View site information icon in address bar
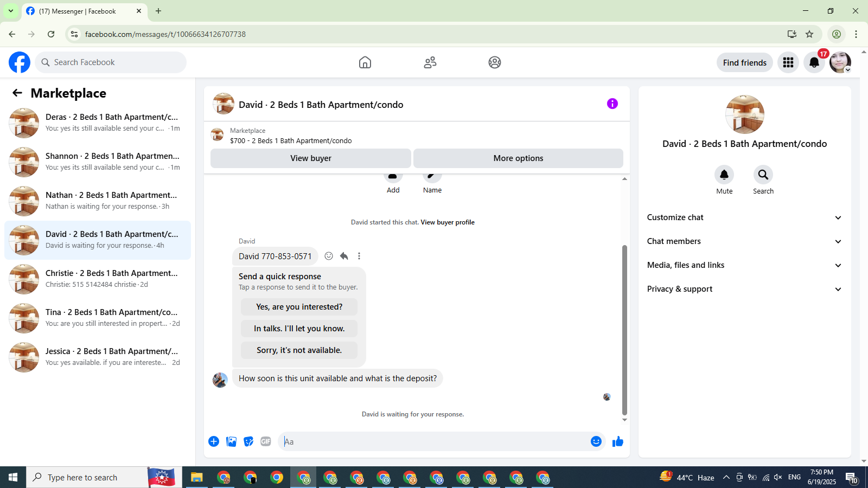This screenshot has height=488, width=868. [x=74, y=34]
